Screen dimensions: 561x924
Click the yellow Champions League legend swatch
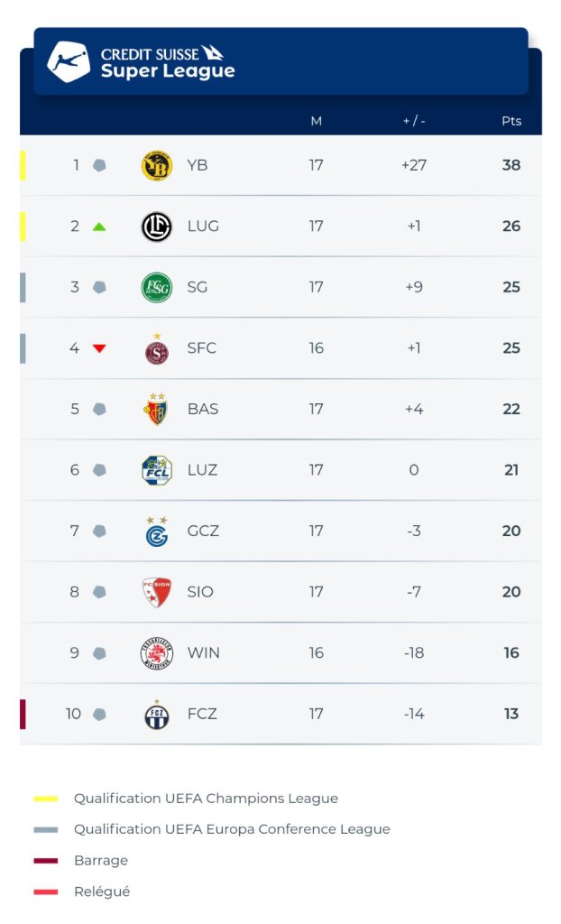click(x=45, y=799)
